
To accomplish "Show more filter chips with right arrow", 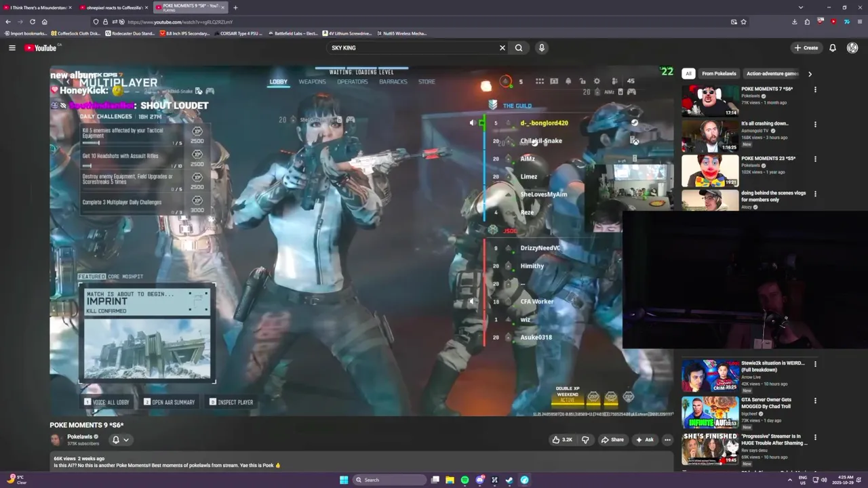I will [810, 74].
